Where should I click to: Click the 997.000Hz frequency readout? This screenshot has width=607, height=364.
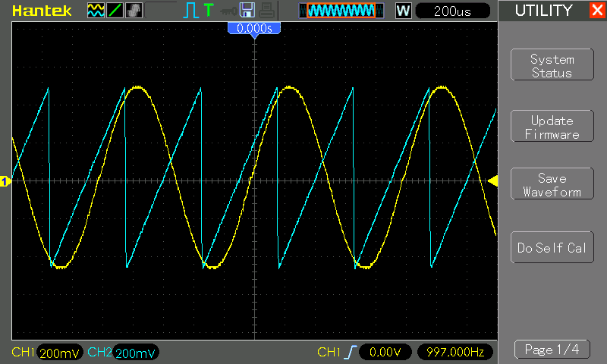tap(455, 352)
